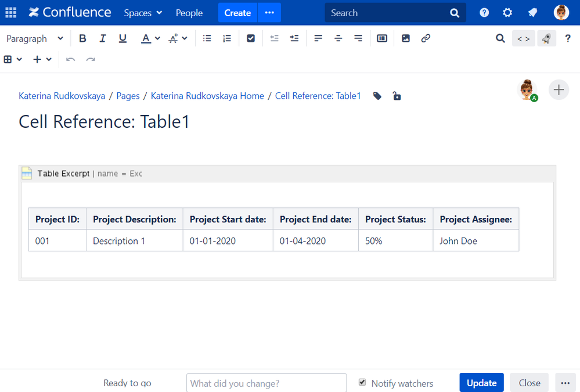Apply bold formatting from toolbar
Screen dimensions: 580x392
(x=82, y=38)
